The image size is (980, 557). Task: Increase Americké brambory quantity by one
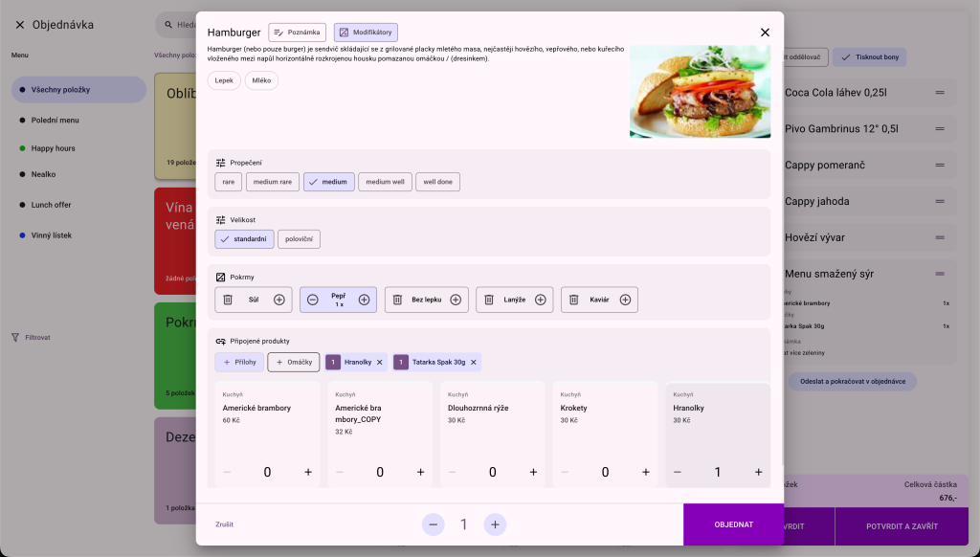point(308,472)
